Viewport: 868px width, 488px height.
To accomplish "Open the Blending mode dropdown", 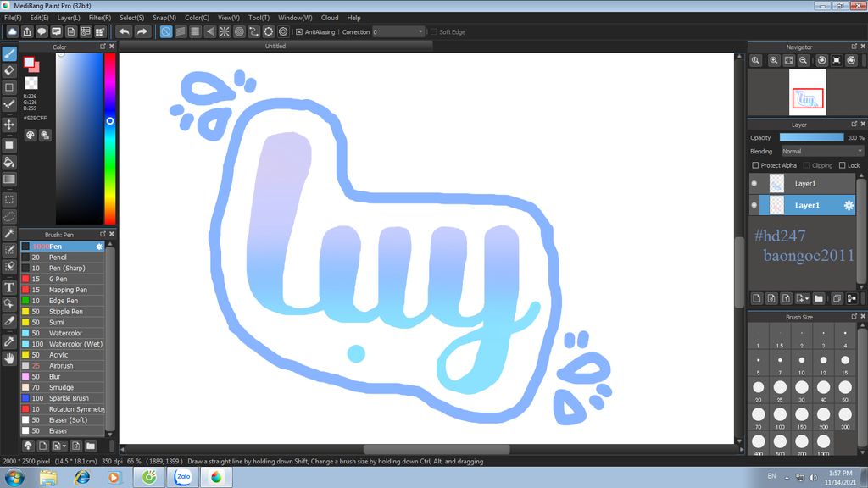I will (821, 151).
